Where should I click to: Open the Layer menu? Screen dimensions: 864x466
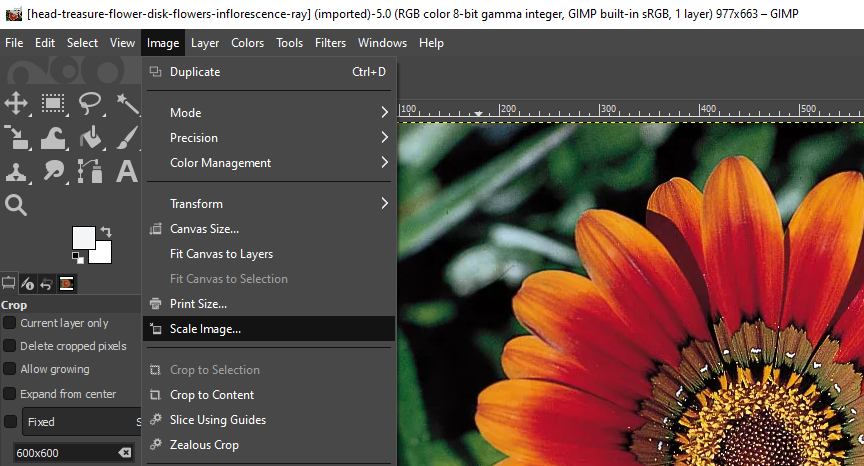tap(205, 43)
